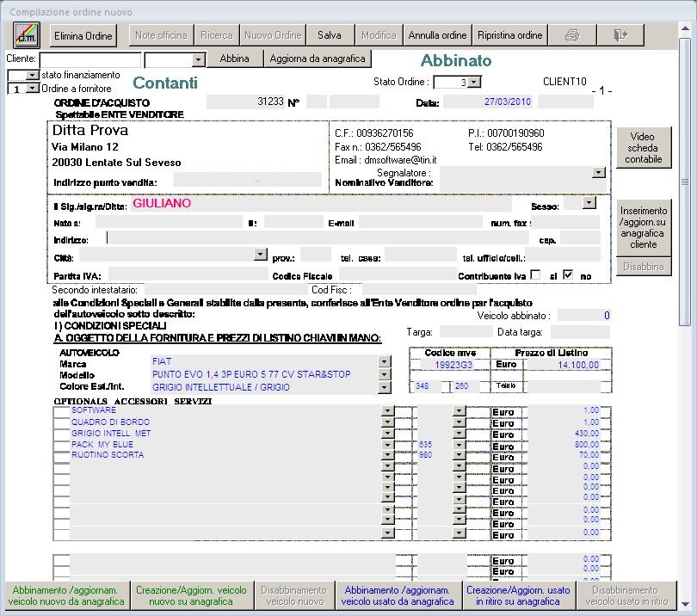Click the Modifica button
The height and width of the screenshot is (616, 697).
click(x=379, y=35)
